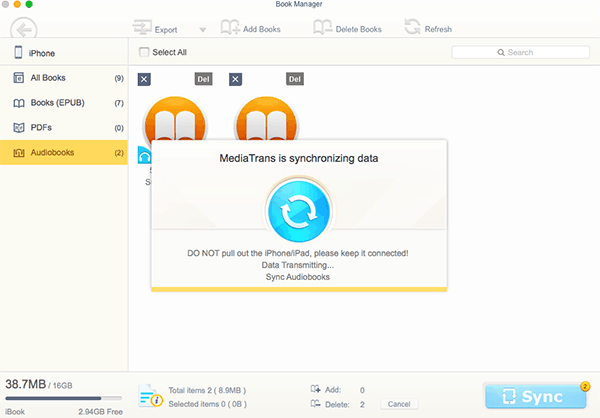Click the headphone audiobook icon

point(144,155)
